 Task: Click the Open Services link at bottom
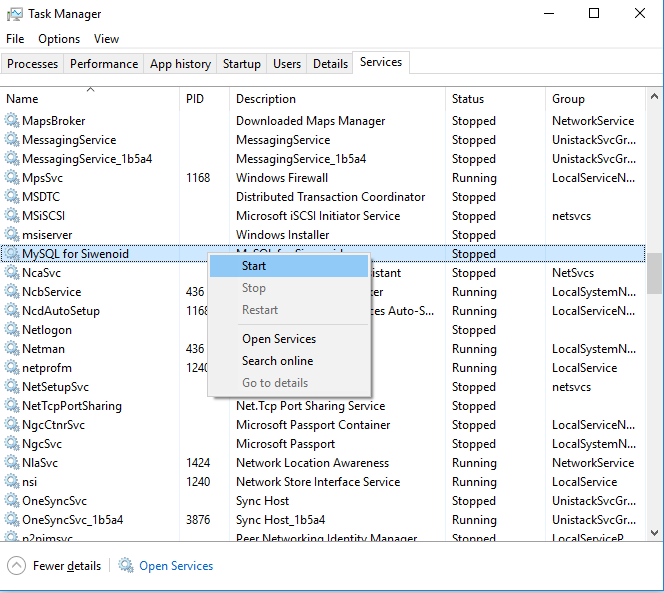pyautogui.click(x=176, y=566)
